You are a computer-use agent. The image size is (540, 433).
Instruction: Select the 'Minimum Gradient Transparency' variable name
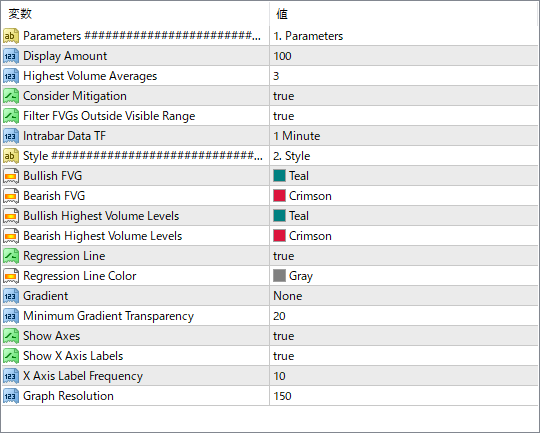pos(108,316)
